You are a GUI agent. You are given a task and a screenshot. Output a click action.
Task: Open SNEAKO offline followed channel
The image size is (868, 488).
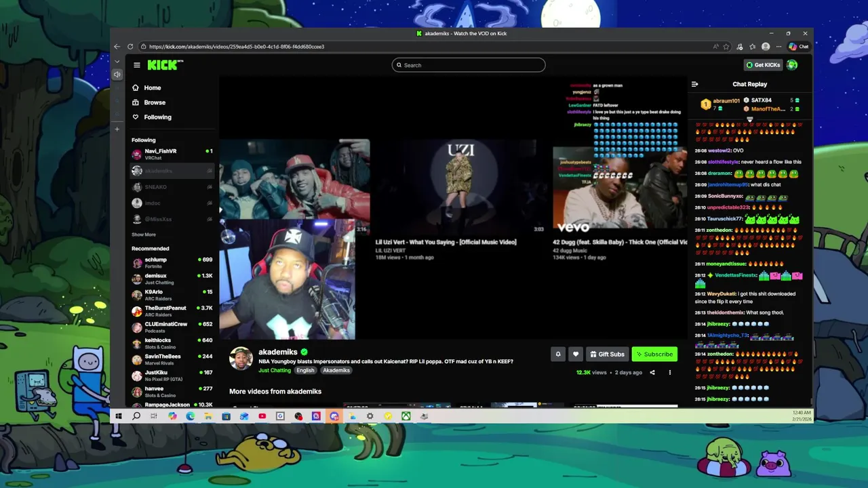click(173, 187)
